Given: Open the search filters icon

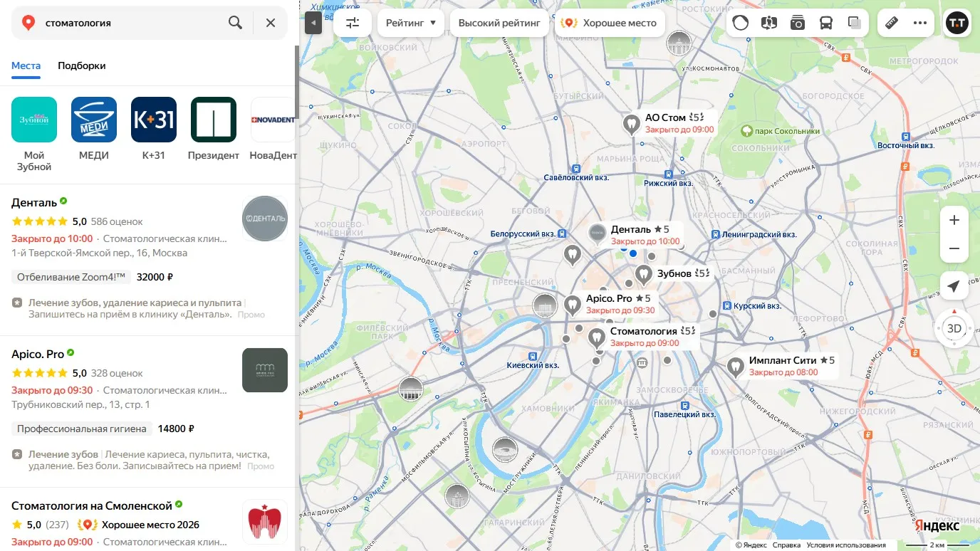Looking at the screenshot, I should tap(353, 23).
